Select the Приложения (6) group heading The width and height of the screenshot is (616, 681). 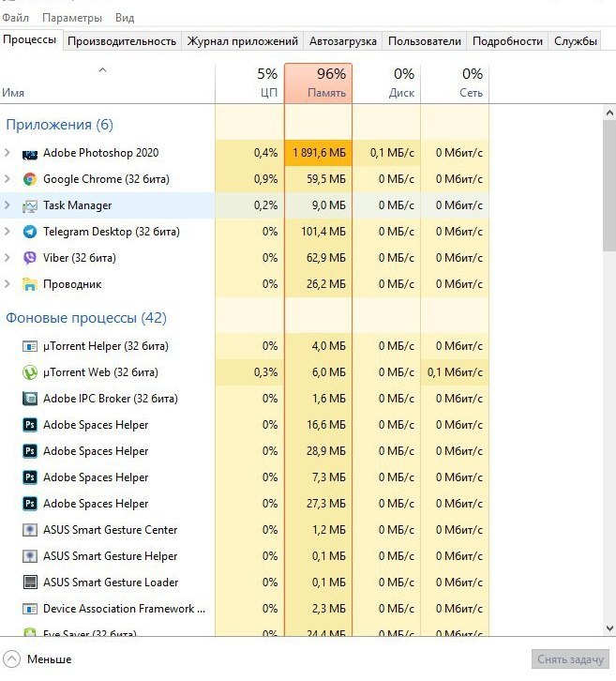(x=59, y=125)
